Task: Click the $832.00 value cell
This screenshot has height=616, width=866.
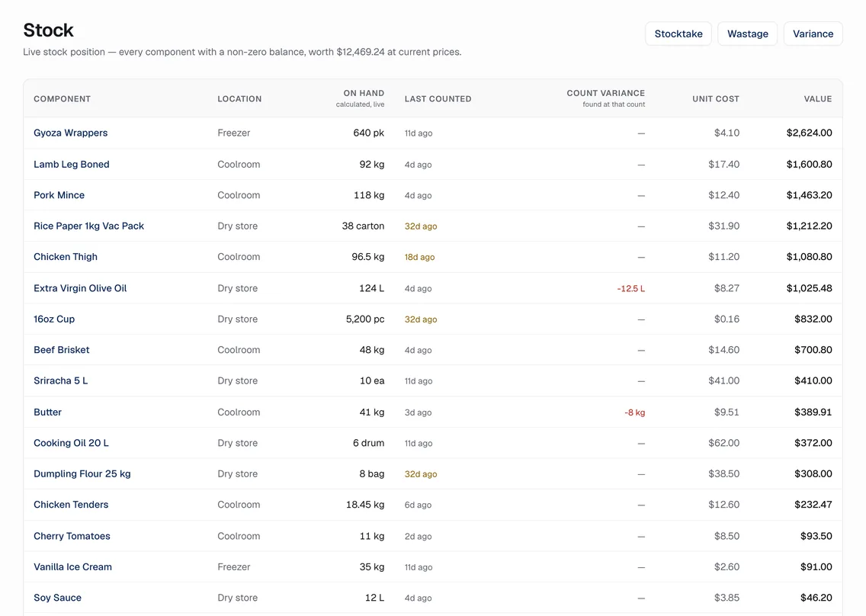Action: coord(813,319)
